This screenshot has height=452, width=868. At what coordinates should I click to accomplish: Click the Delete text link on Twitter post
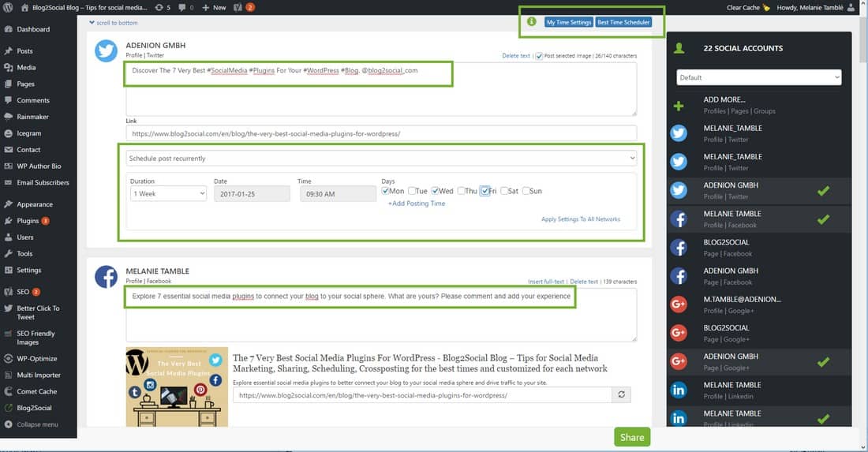point(516,56)
